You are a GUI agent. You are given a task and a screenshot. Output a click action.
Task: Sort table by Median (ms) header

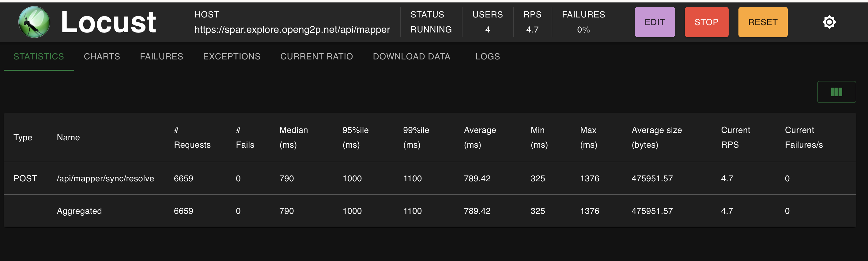click(293, 137)
